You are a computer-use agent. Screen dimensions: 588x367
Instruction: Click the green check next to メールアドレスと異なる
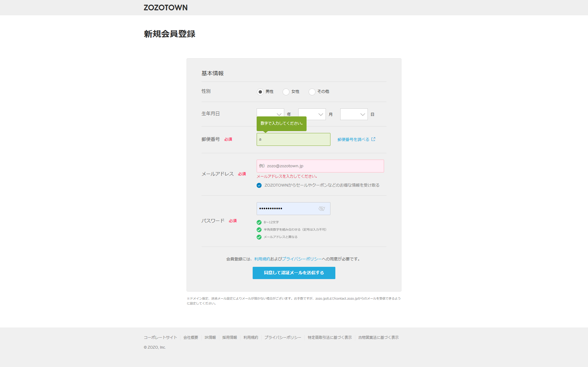click(259, 237)
